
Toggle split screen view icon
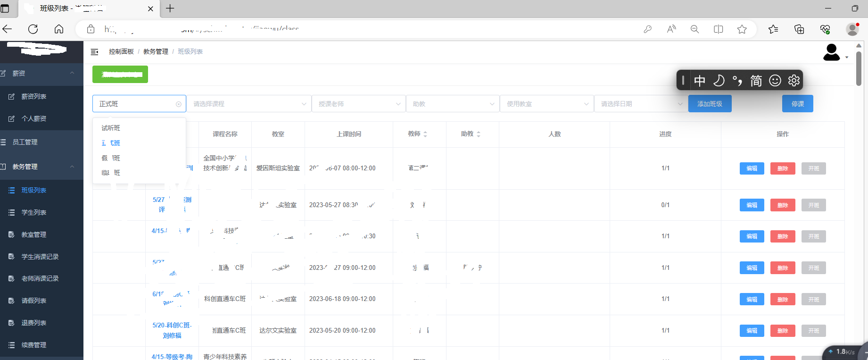719,29
